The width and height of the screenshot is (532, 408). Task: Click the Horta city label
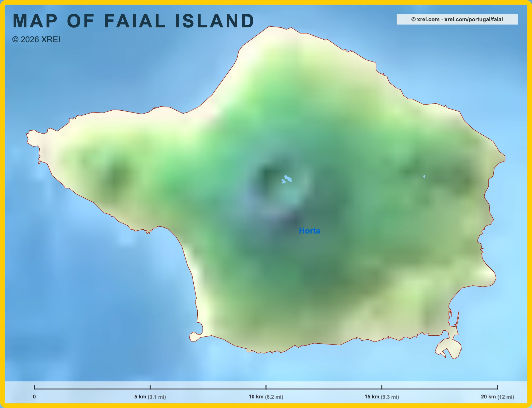[309, 231]
